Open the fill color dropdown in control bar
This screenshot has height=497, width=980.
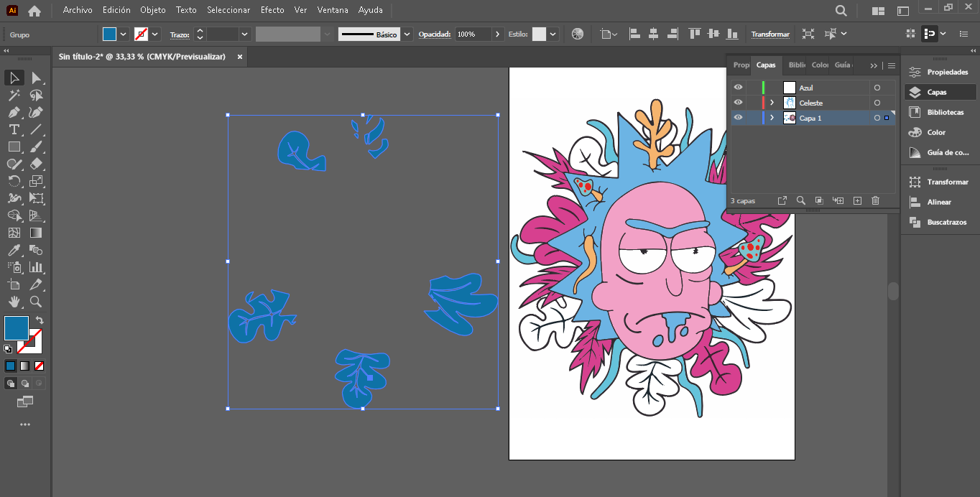click(124, 34)
